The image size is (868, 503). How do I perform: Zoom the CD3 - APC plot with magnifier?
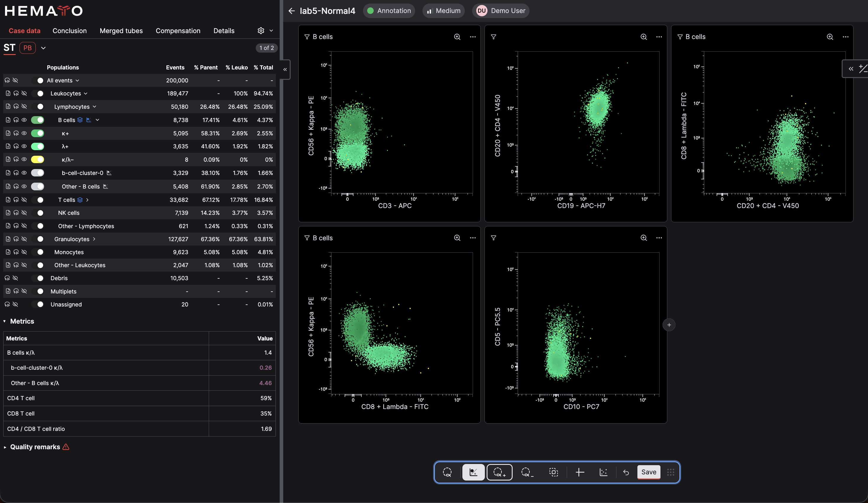pos(457,37)
